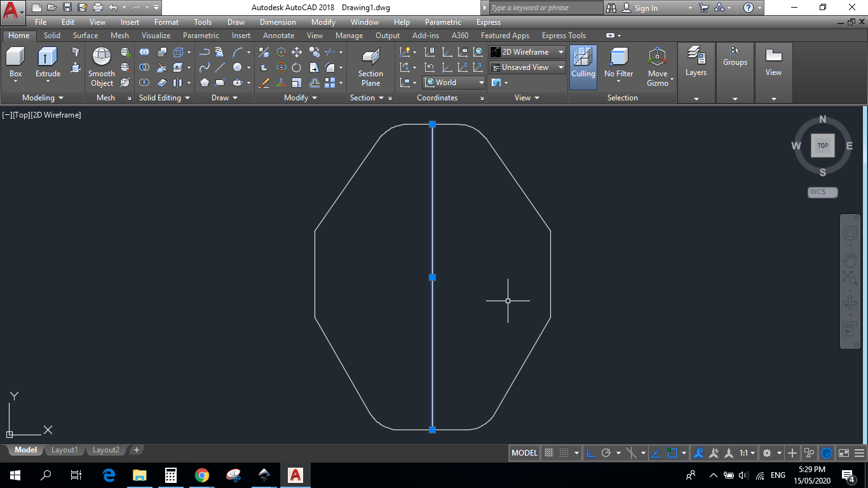The height and width of the screenshot is (488, 868).
Task: Toggle annotation objects visibility icon
Action: 698,453
